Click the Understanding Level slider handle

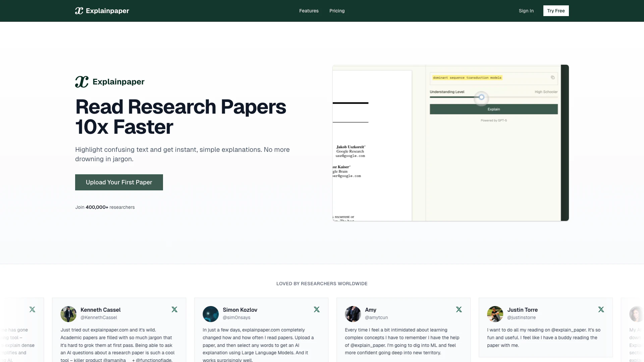click(x=481, y=97)
